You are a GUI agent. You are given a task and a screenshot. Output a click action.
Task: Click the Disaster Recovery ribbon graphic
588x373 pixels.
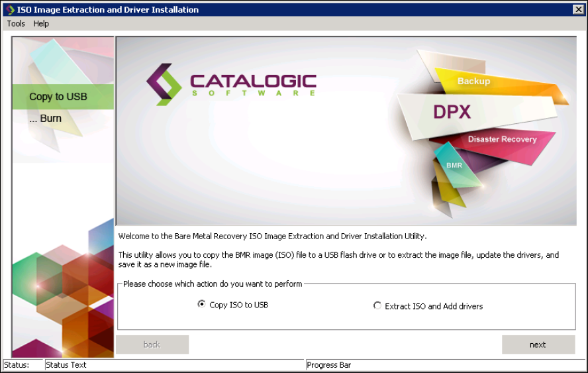[502, 140]
